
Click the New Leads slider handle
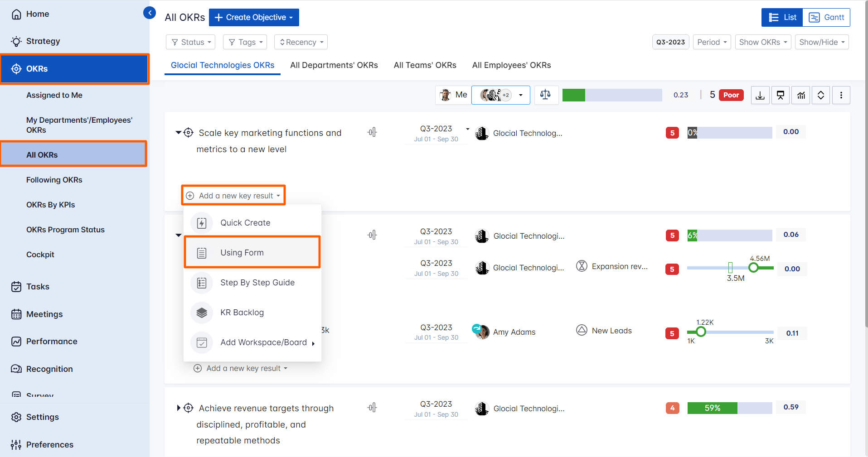(701, 332)
